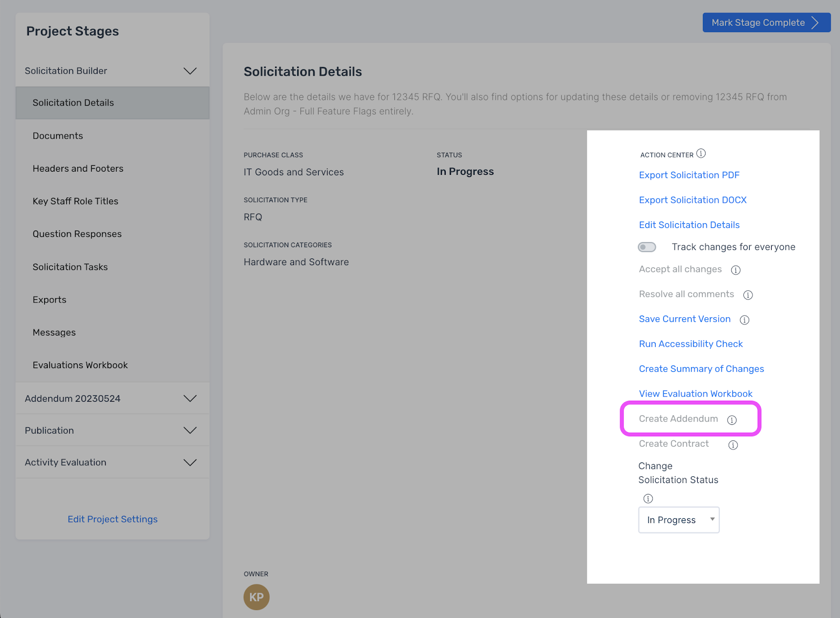Open Question Responses in sidebar

[x=112, y=234]
